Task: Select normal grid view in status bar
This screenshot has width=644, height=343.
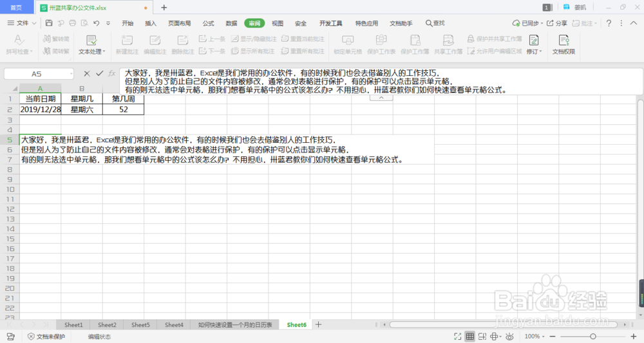Action: tap(470, 337)
